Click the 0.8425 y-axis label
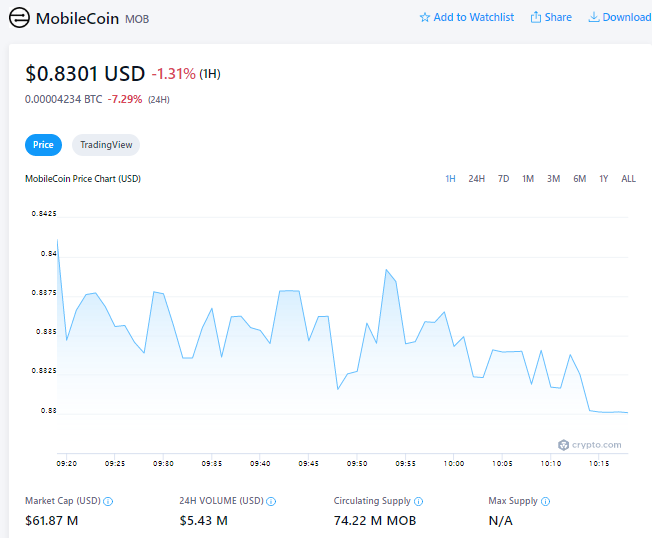The height and width of the screenshot is (538, 652). point(44,214)
